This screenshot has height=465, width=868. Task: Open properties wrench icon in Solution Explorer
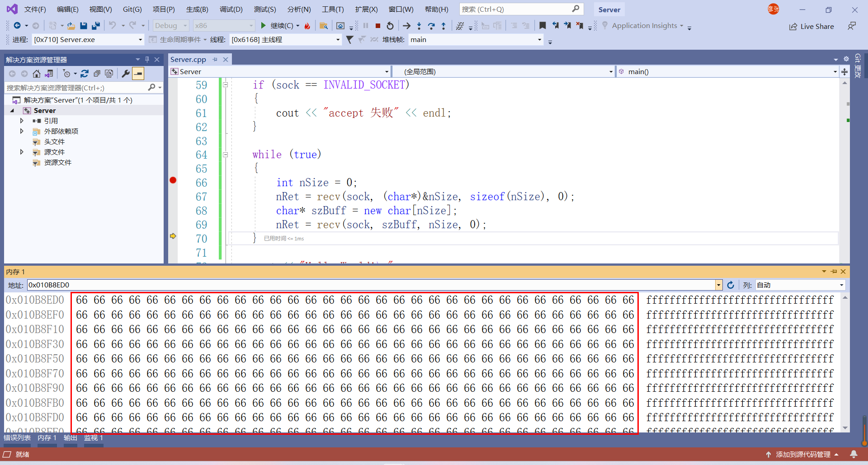pos(126,74)
